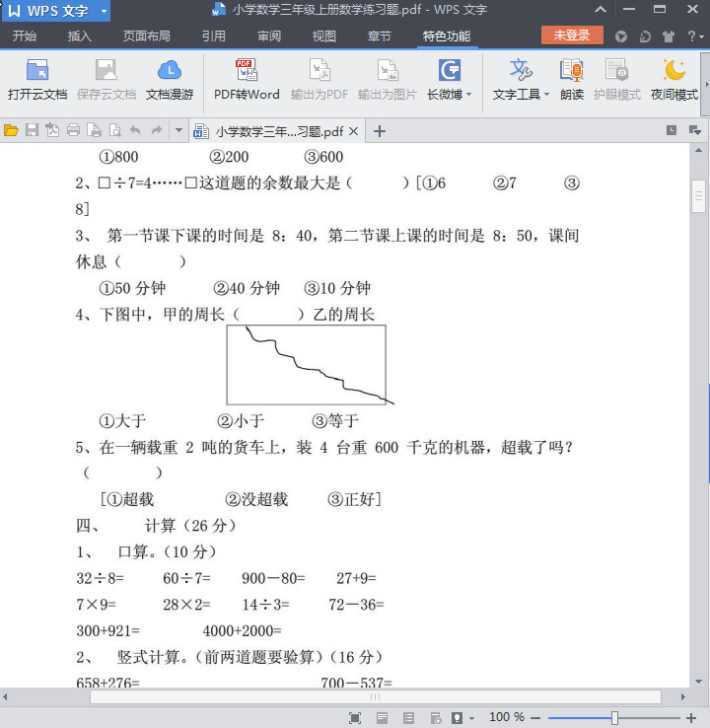This screenshot has height=728, width=710.
Task: Select the 审阅 ribbon tab
Action: pos(269,36)
